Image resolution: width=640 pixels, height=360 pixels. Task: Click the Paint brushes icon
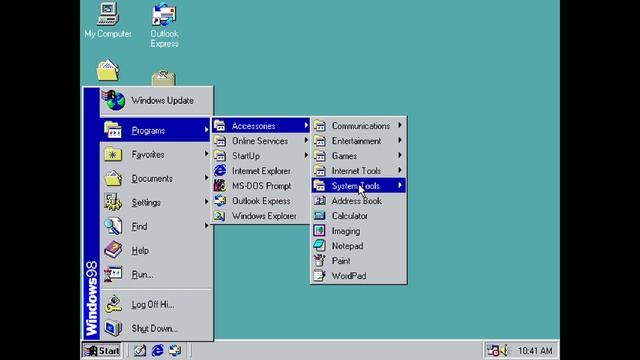click(320, 260)
